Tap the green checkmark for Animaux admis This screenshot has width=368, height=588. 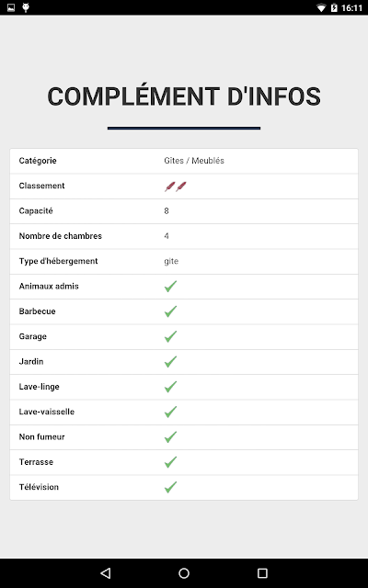(x=170, y=286)
